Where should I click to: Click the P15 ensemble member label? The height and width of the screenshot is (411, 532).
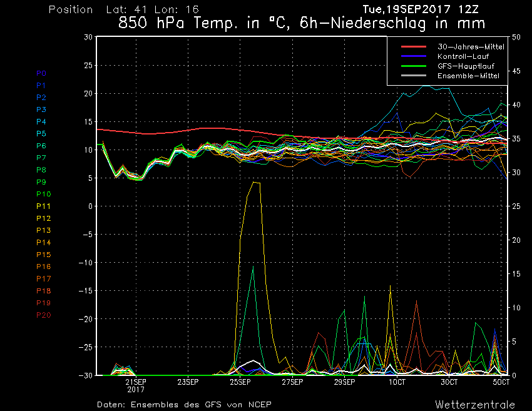(x=43, y=255)
